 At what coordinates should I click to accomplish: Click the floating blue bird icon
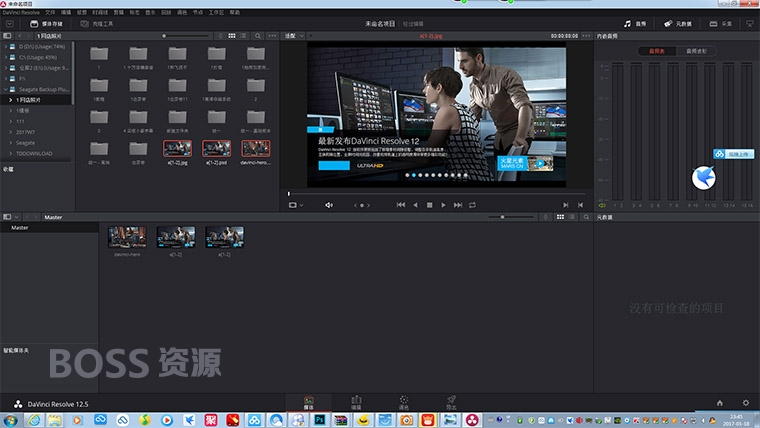(x=704, y=178)
